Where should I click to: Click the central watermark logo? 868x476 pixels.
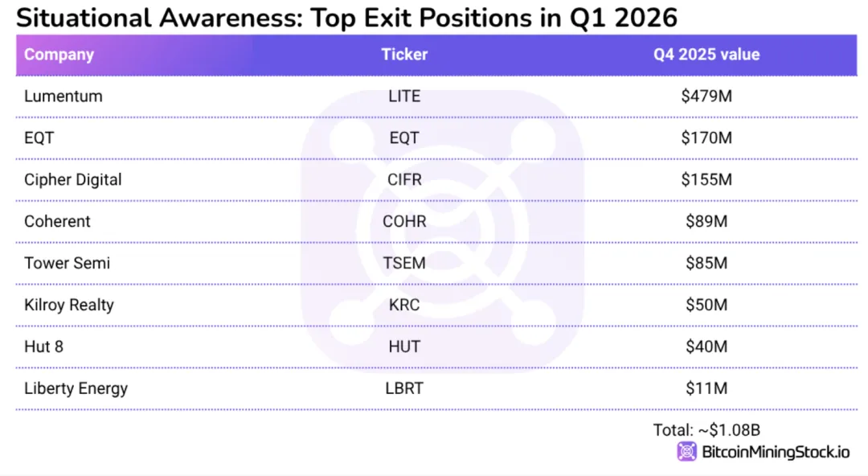tap(442, 232)
